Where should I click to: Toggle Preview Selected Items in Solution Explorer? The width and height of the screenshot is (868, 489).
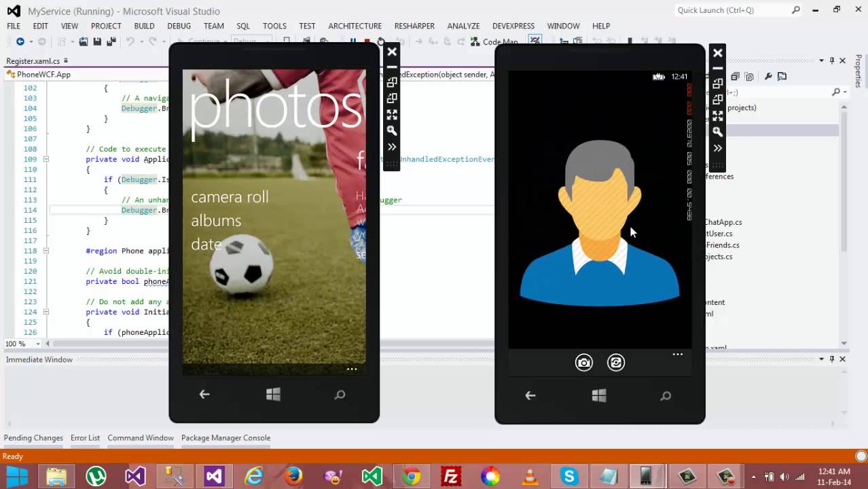tap(782, 77)
